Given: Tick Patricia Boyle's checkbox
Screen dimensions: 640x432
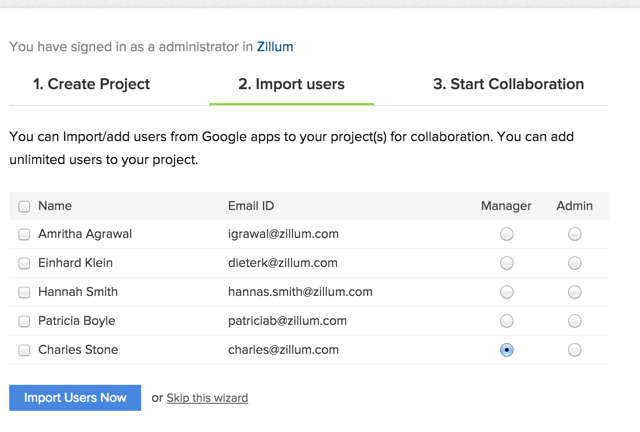Looking at the screenshot, I should point(24,321).
